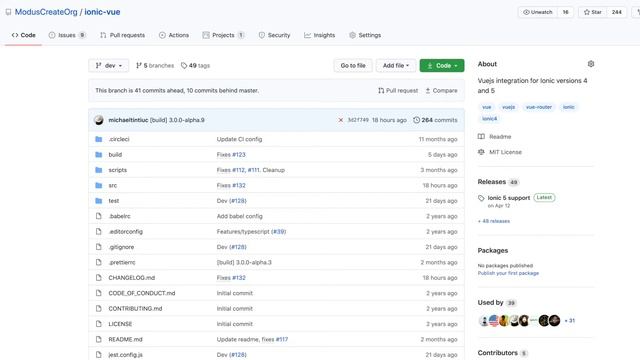
Task: Star the ionic-vue repository
Action: 593,12
